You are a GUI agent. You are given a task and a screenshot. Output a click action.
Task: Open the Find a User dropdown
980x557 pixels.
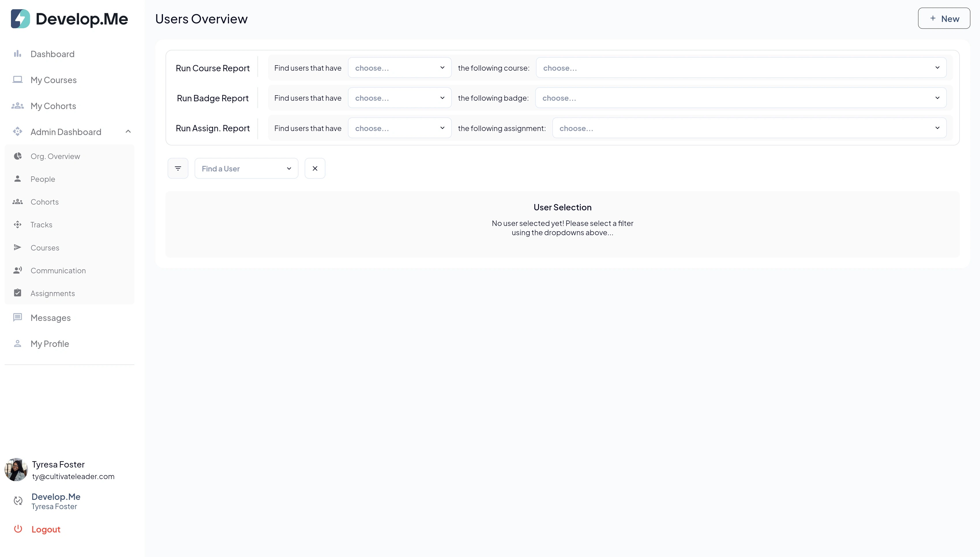click(x=246, y=168)
